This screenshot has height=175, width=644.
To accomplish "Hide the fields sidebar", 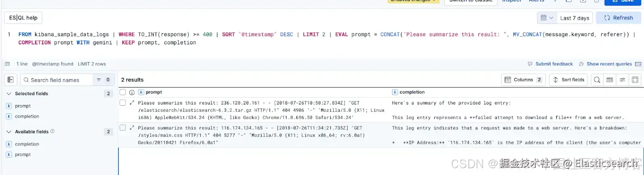I will click(x=10, y=80).
